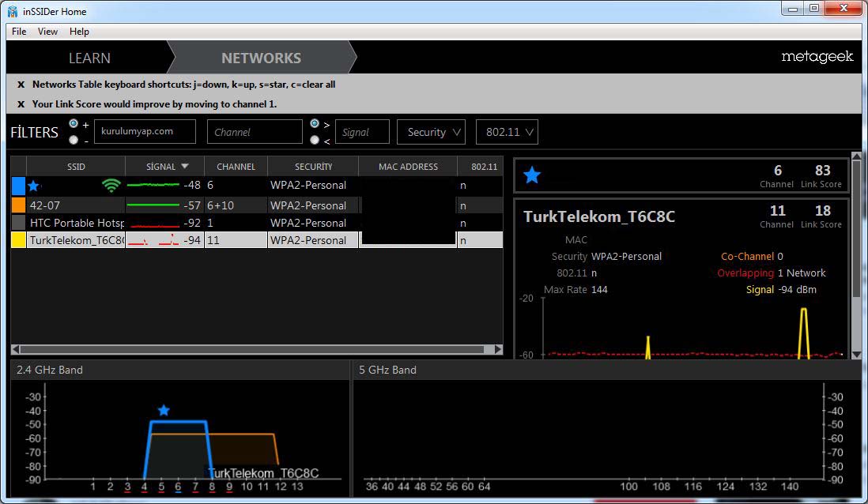This screenshot has width=868, height=504.
Task: Click the 5 GHz Band heading
Action: [x=387, y=370]
